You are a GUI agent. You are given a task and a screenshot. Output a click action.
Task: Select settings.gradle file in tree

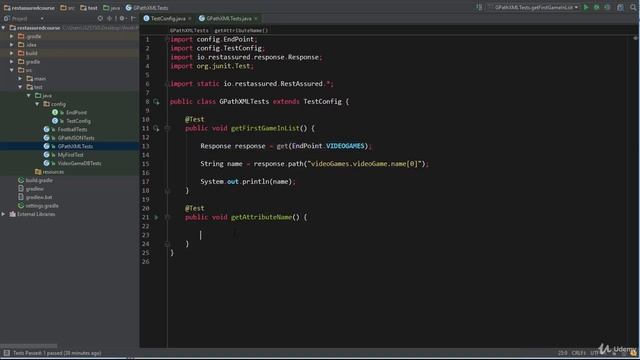[x=42, y=206]
